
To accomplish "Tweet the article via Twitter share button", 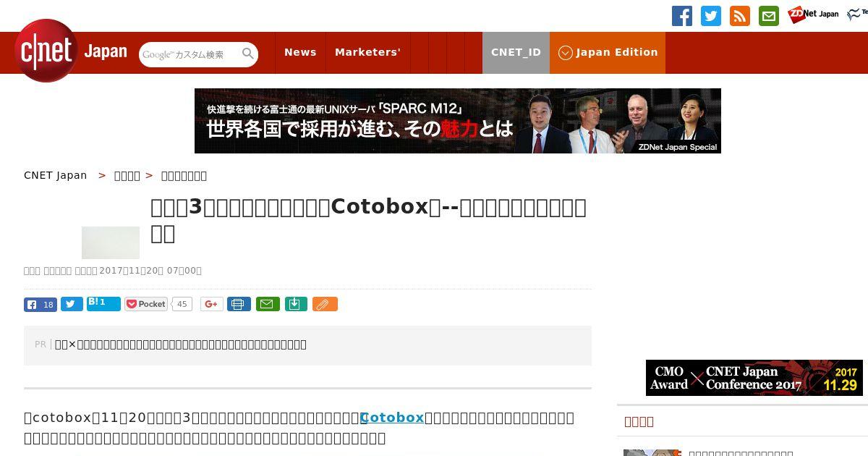I will 72,304.
